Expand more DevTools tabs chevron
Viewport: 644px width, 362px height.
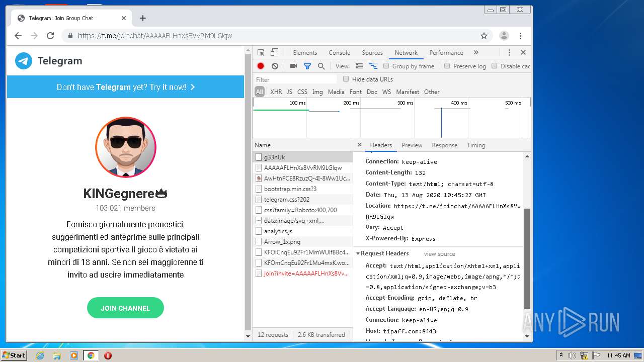tap(476, 52)
